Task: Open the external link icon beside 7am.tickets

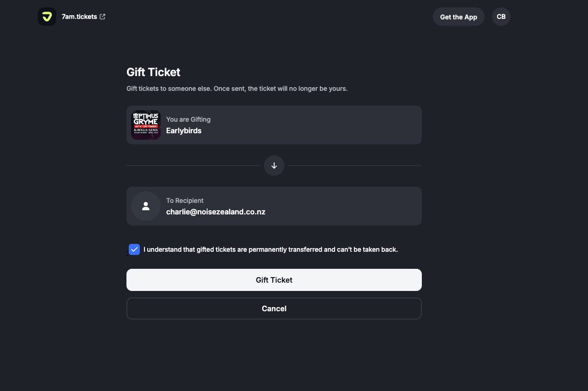Action: click(102, 17)
